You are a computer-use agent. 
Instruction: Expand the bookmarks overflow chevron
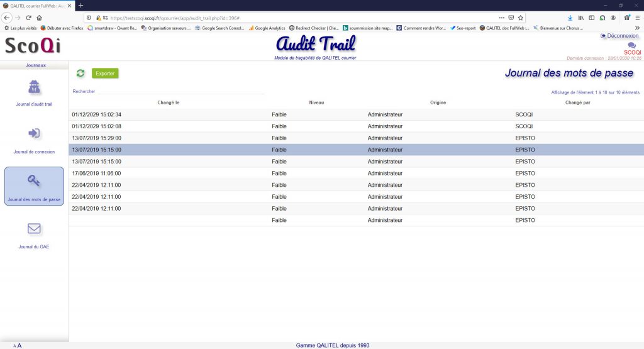tap(636, 28)
